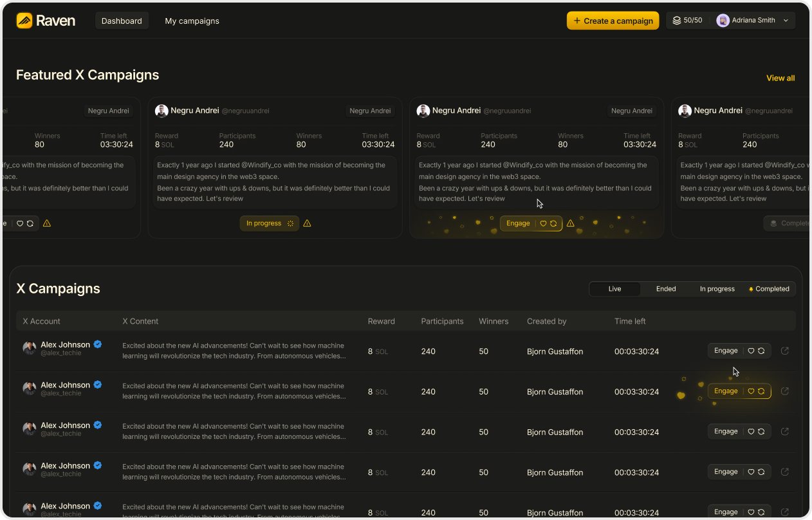
Task: Click the Complete button on the rightmost featured card
Action: [788, 223]
